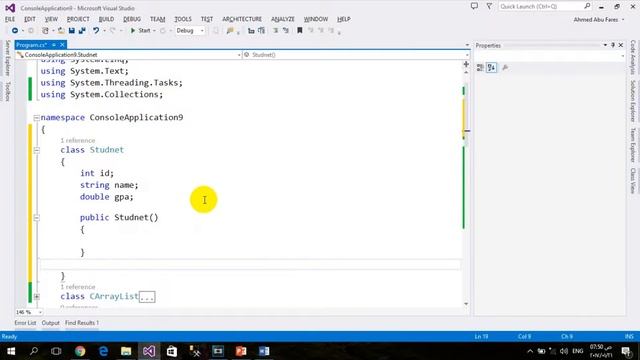Open the ANALYZE menu
Image resolution: width=640 pixels, height=360 pixels.
coord(283,19)
